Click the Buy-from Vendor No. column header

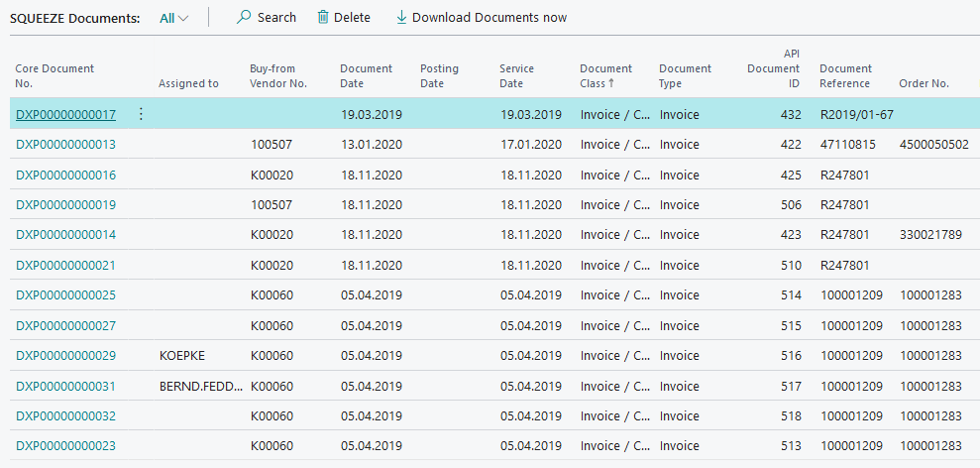pyautogui.click(x=278, y=76)
